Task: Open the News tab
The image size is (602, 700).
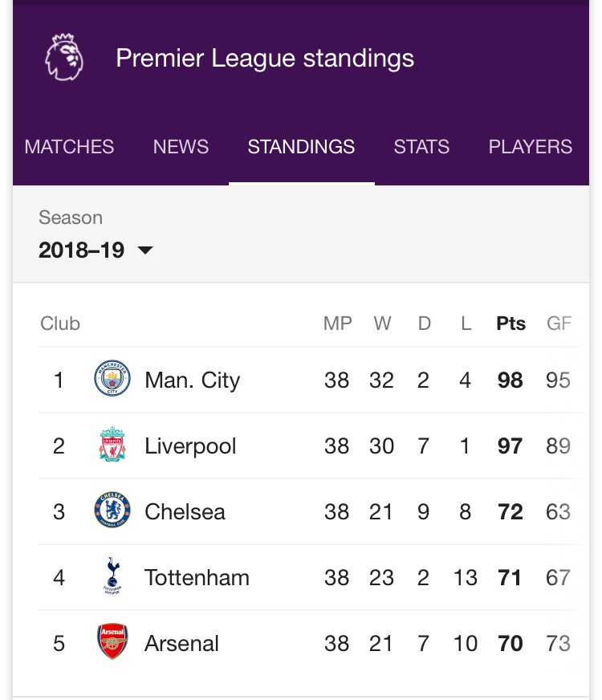Action: coord(181,147)
